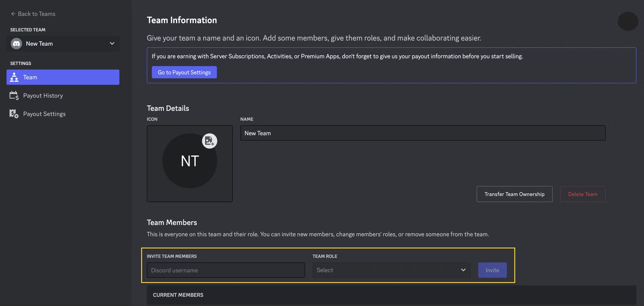Click the NT team icon placeholder
The width and height of the screenshot is (644, 306).
[x=189, y=161]
